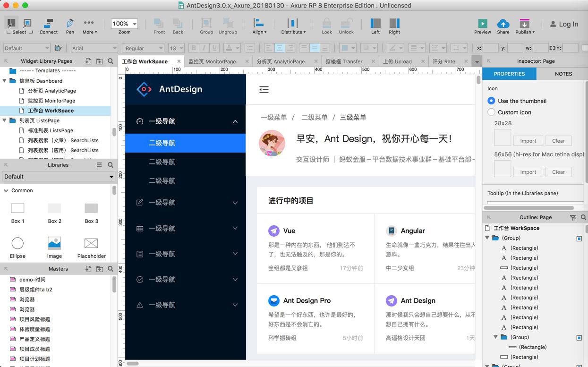
Task: Toggle Italic text formatting
Action: [x=204, y=48]
